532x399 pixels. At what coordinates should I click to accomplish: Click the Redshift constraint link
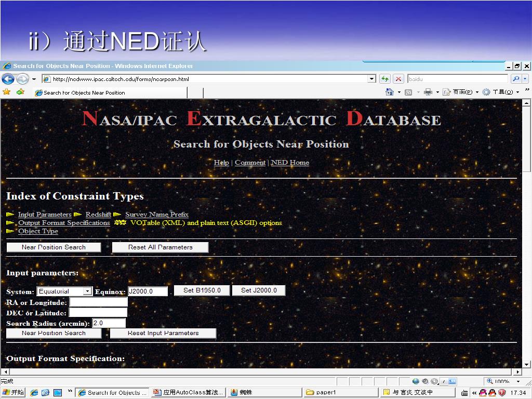click(x=98, y=215)
